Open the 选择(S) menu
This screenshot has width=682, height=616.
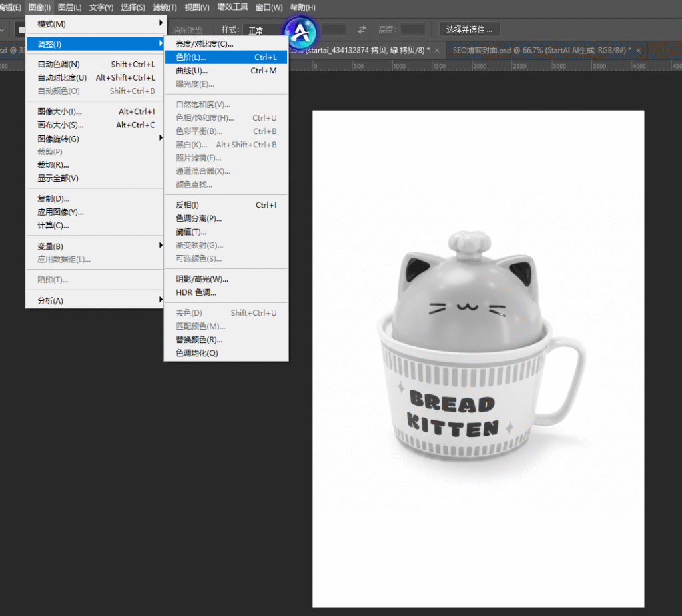pos(133,7)
